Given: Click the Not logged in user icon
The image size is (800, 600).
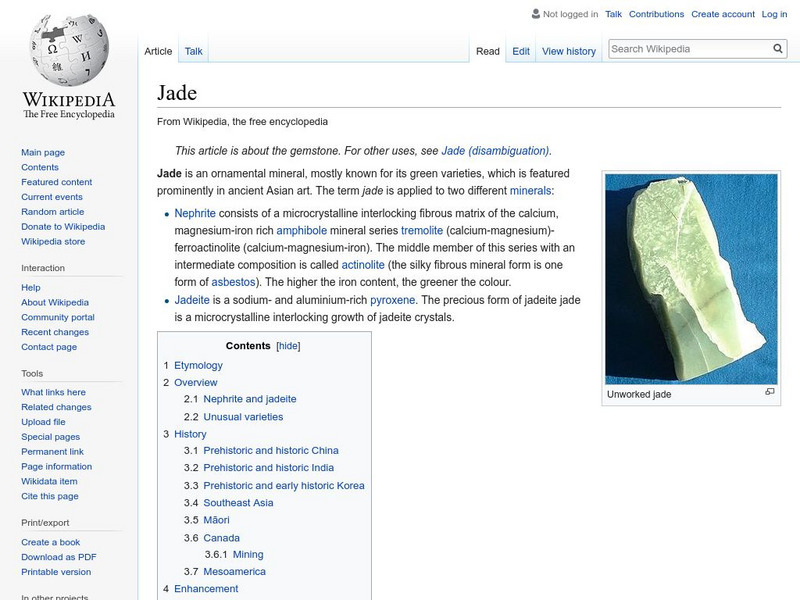Looking at the screenshot, I should (536, 14).
